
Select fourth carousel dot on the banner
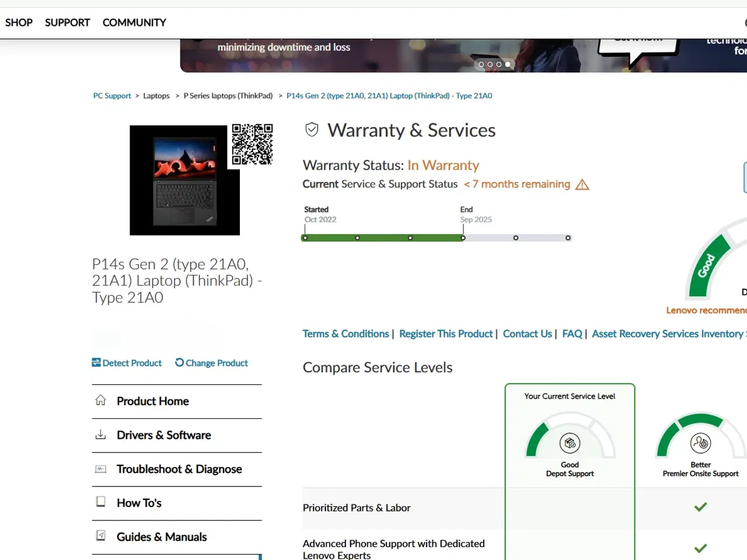click(x=508, y=64)
